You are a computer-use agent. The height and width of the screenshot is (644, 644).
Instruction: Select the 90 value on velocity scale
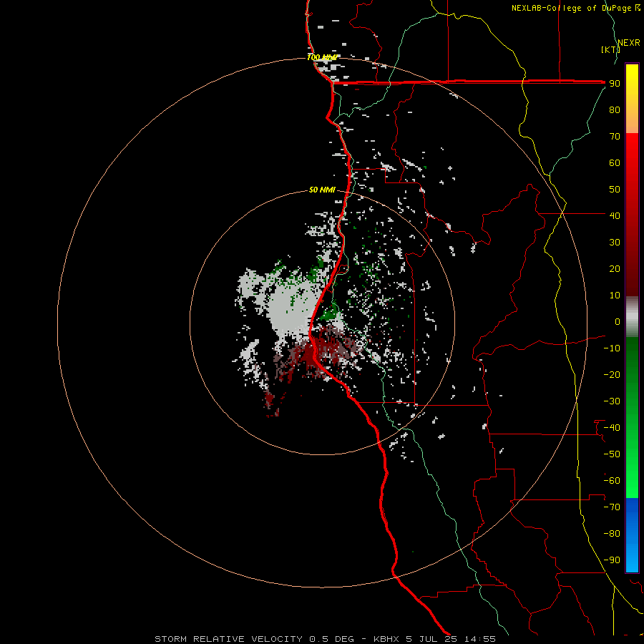[x=615, y=84]
